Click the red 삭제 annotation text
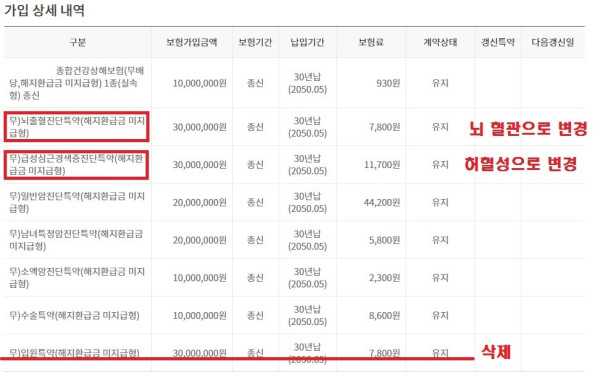600x372 pixels. tap(496, 351)
